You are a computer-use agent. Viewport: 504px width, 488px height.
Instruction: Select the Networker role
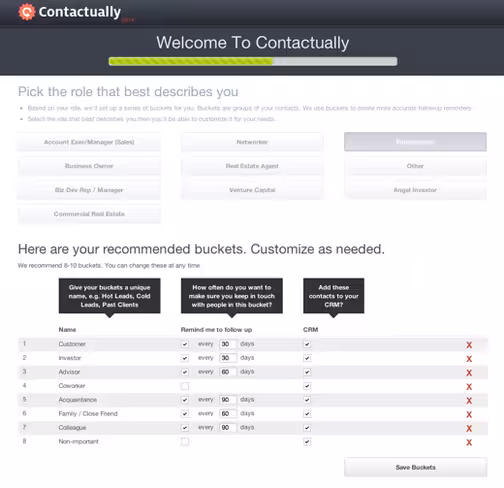click(x=252, y=142)
